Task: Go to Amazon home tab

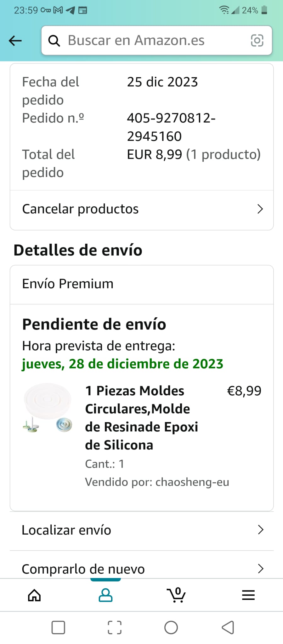Action: click(x=34, y=595)
